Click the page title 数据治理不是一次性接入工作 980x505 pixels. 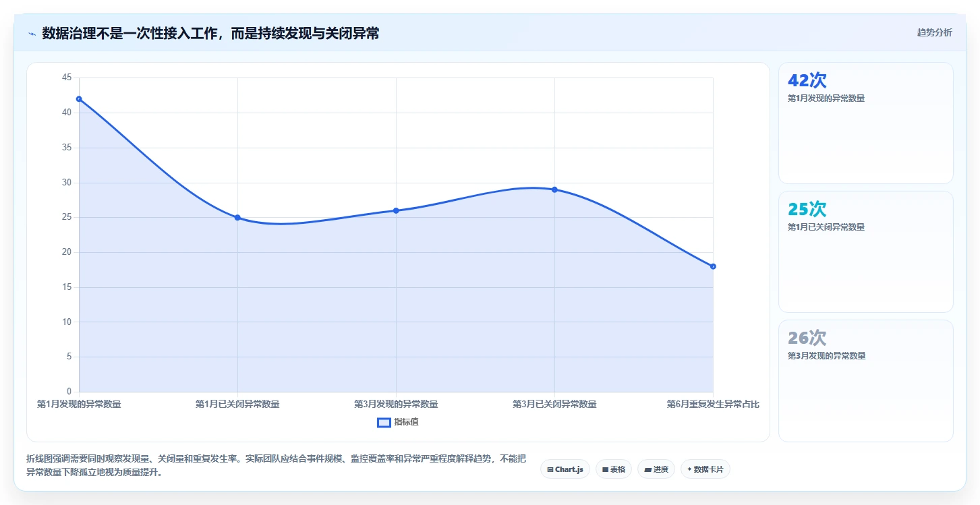210,33
